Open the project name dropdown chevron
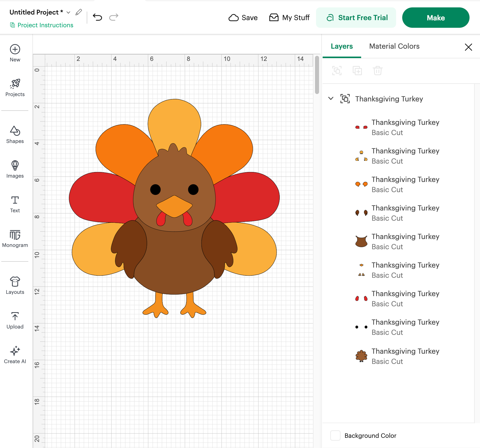Screen dimensions: 480x448 pos(68,12)
